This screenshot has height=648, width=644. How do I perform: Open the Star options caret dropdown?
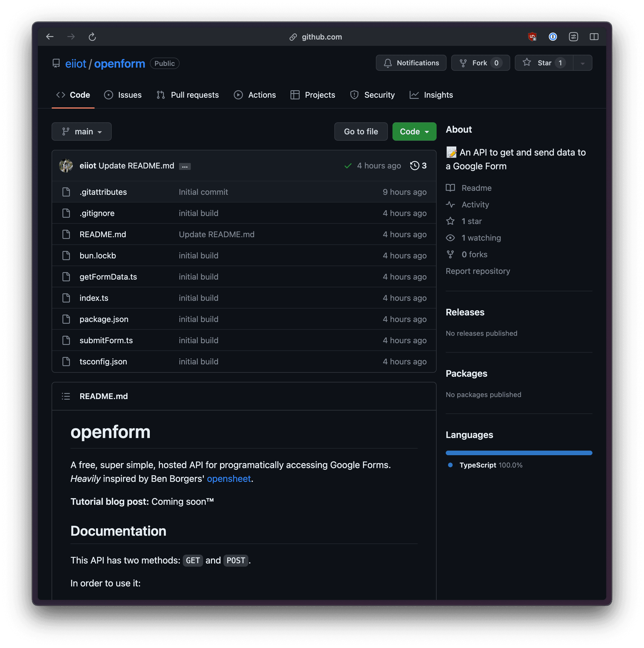pos(583,63)
